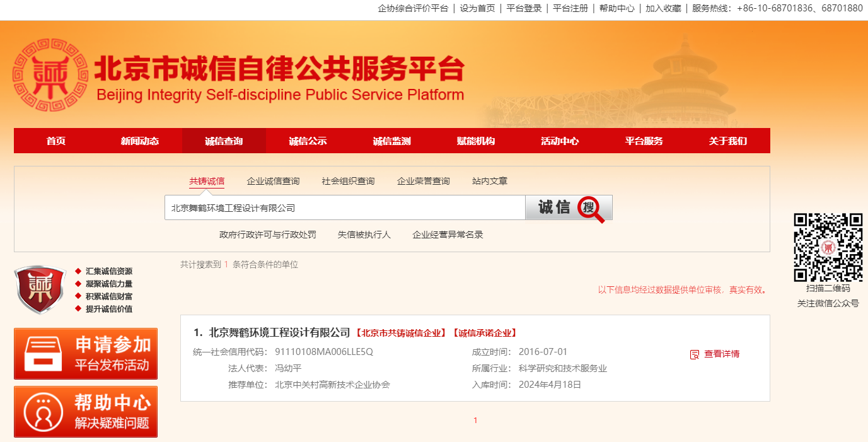Open 平台服务 in the navigation bar
This screenshot has width=868, height=442.
[x=644, y=141]
